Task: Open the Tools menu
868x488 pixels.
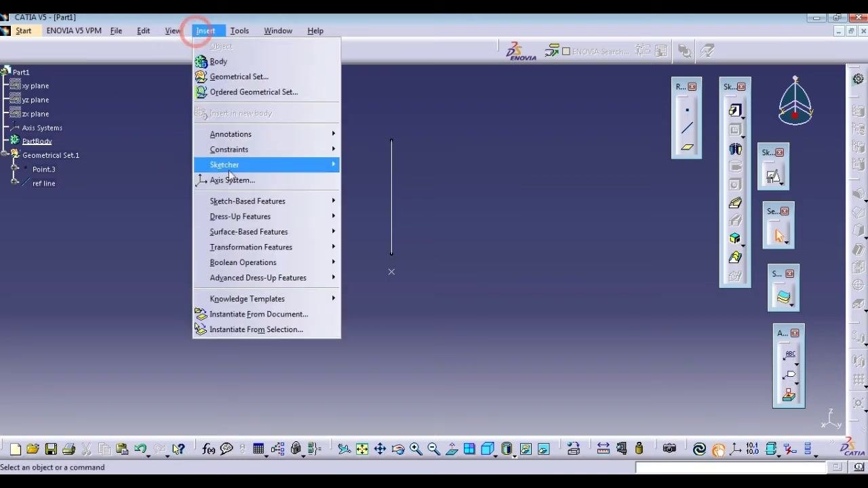Action: click(x=239, y=30)
